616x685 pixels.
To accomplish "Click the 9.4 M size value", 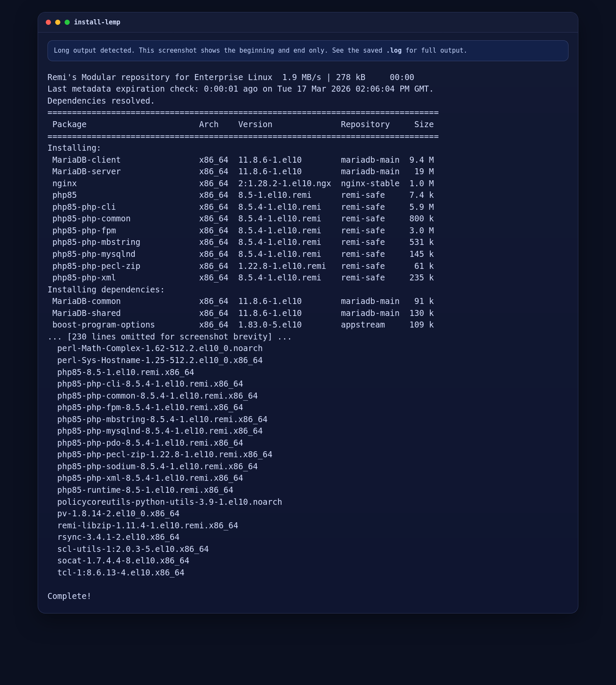I will [421, 160].
